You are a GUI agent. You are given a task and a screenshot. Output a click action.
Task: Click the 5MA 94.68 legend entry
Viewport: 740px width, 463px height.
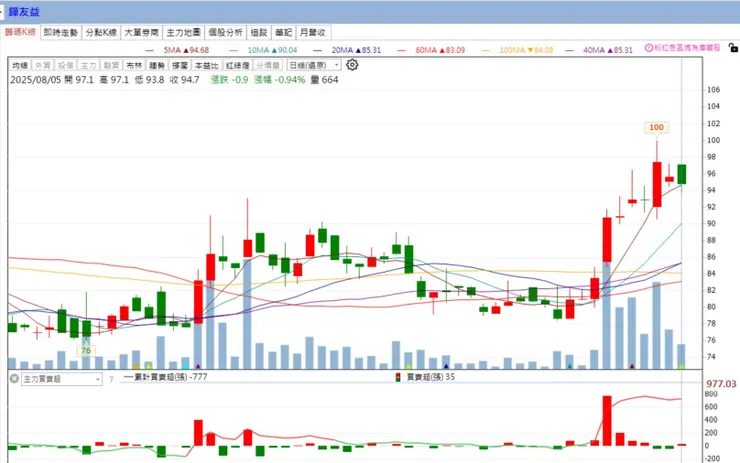tap(177, 50)
